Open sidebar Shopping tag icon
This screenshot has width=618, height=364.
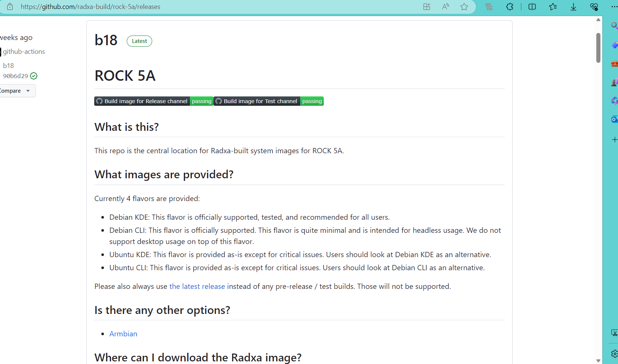pos(614,45)
